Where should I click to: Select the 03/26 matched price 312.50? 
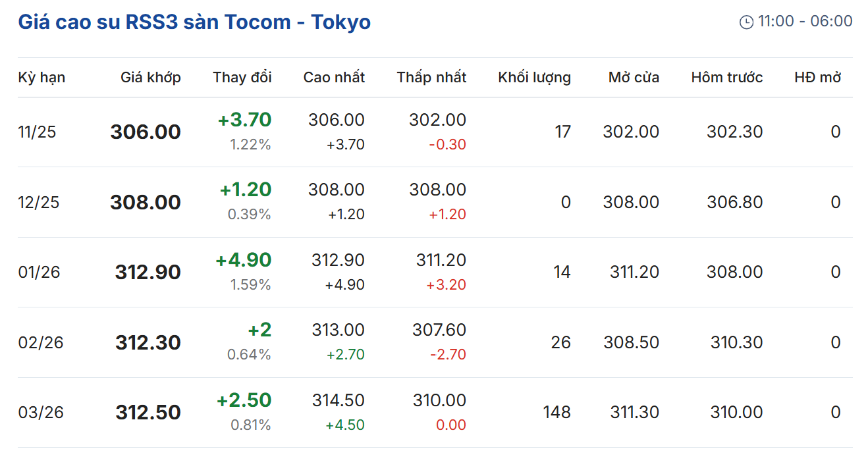coord(148,412)
